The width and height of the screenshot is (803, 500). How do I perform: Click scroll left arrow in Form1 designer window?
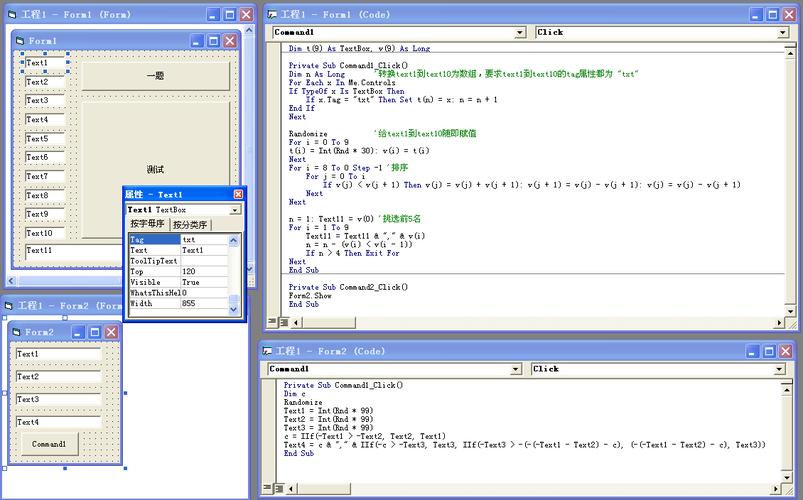pos(12,281)
